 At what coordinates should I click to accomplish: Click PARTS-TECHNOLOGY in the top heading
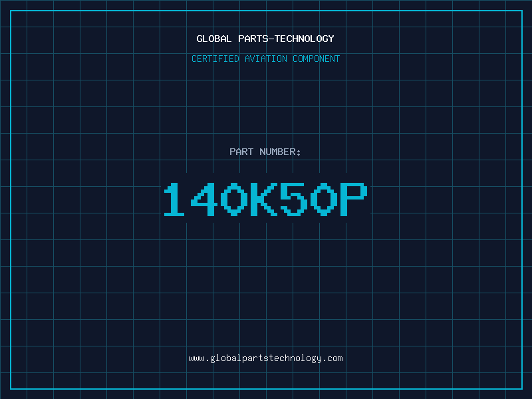point(286,39)
